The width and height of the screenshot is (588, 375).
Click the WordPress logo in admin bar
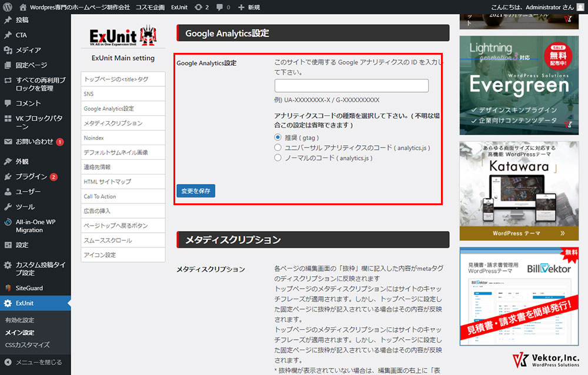(8, 7)
